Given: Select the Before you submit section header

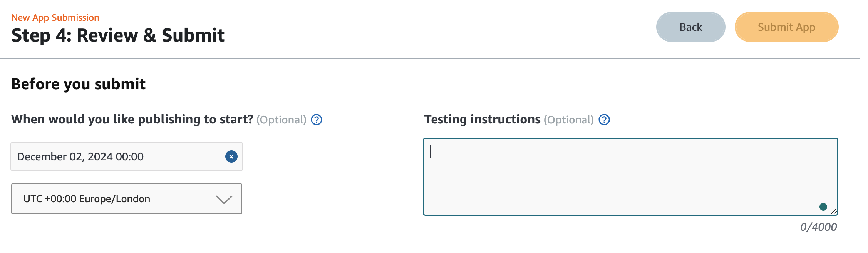Looking at the screenshot, I should tap(79, 84).
